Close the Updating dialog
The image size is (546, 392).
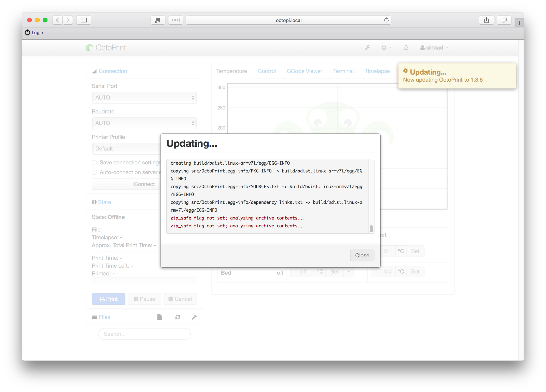362,255
